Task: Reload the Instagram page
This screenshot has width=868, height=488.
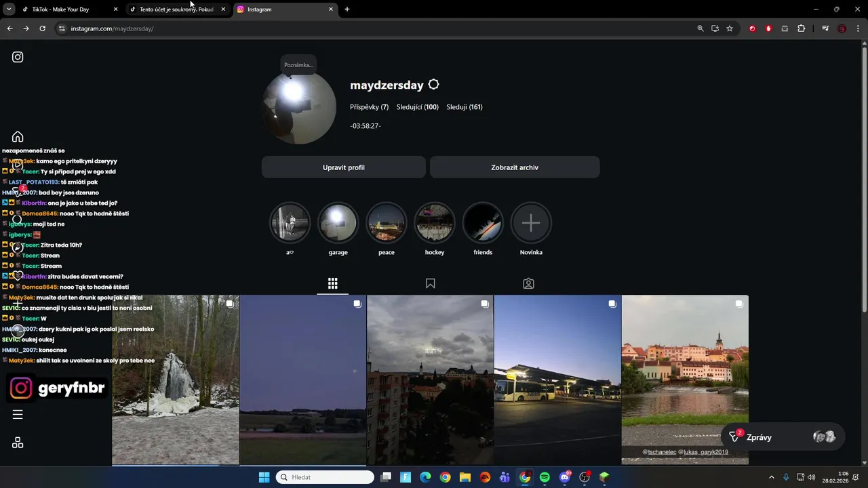Action: tap(42, 28)
